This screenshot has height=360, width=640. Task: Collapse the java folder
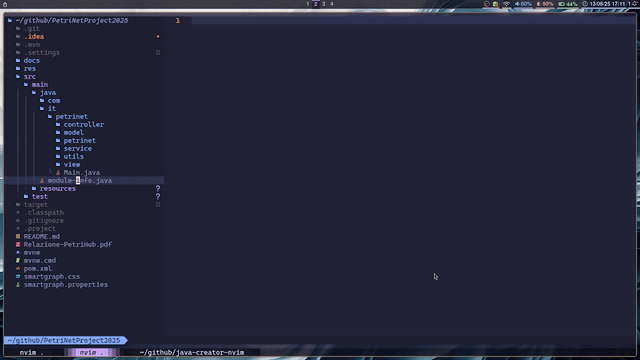click(48, 93)
